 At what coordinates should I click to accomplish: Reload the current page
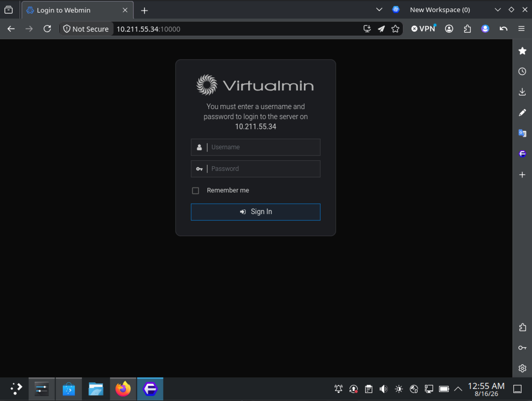(47, 29)
